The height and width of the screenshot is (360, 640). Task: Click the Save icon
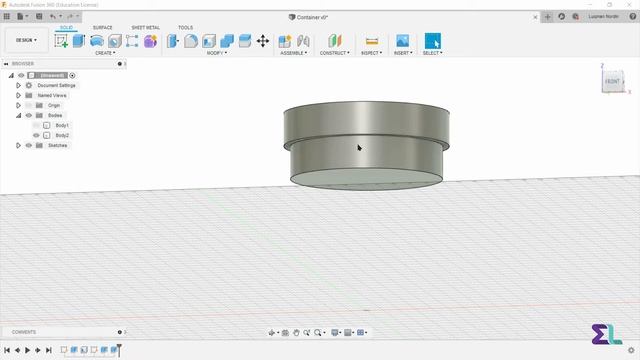click(39, 16)
